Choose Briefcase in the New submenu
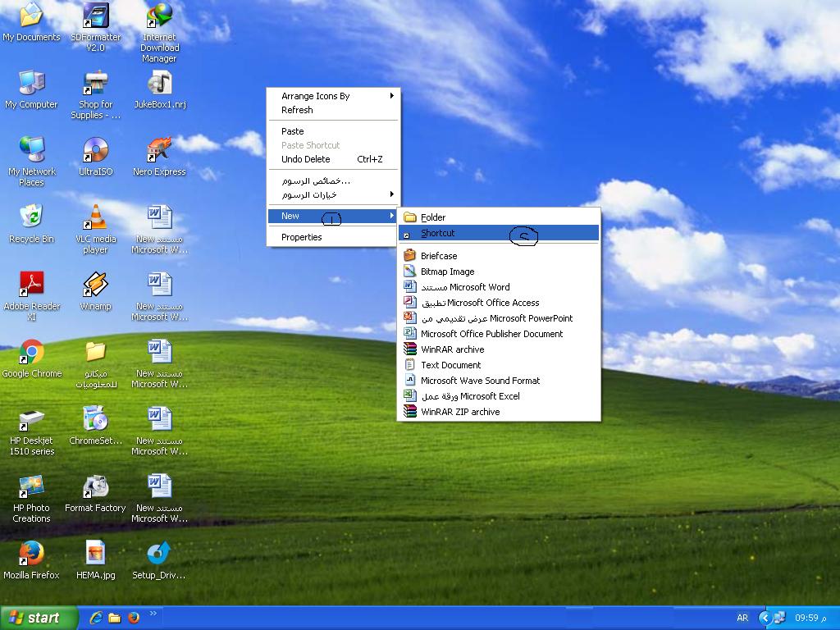 click(499, 256)
